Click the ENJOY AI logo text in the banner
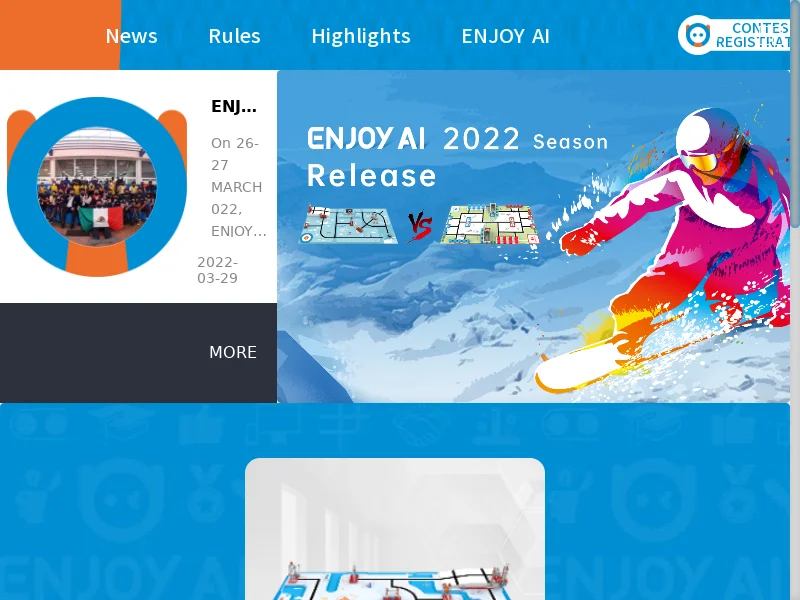800x600 pixels. (366, 139)
